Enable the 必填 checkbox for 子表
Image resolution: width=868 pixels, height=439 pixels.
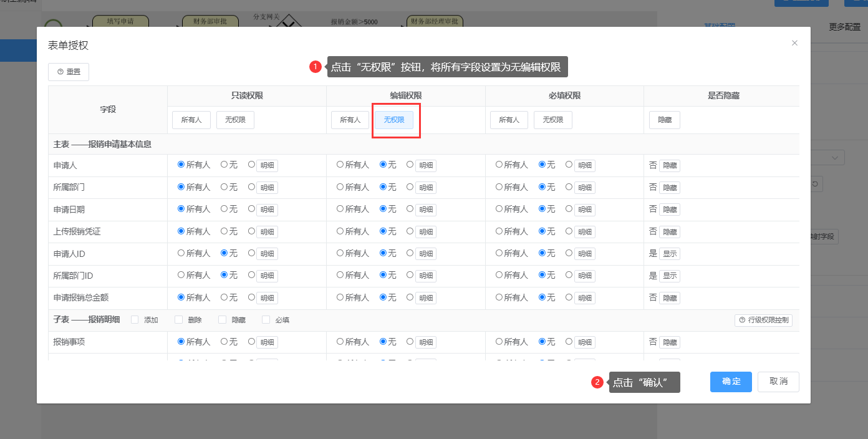(266, 320)
